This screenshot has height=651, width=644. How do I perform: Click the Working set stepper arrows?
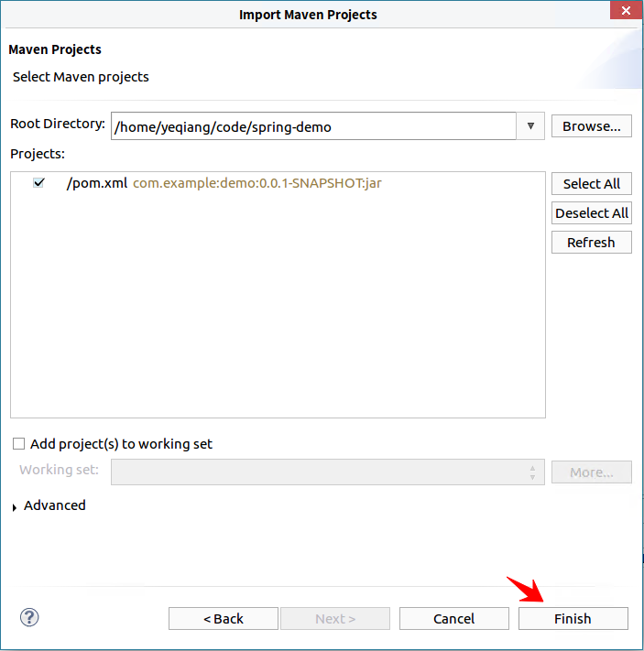(532, 472)
